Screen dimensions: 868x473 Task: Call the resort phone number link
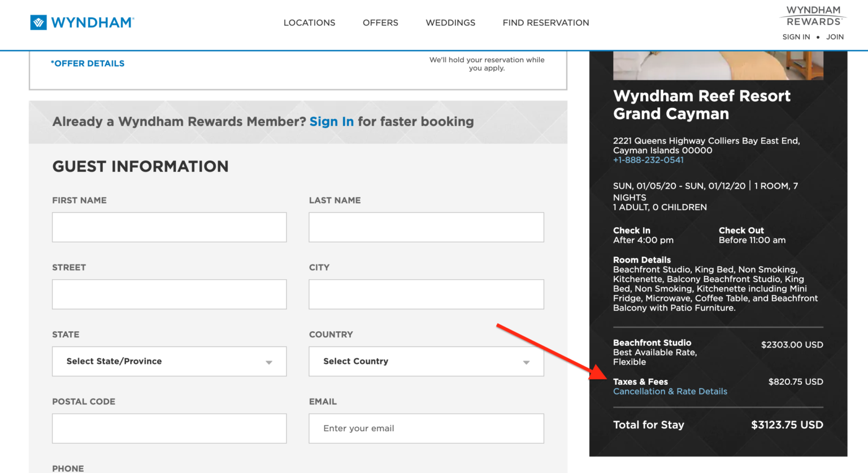(648, 160)
